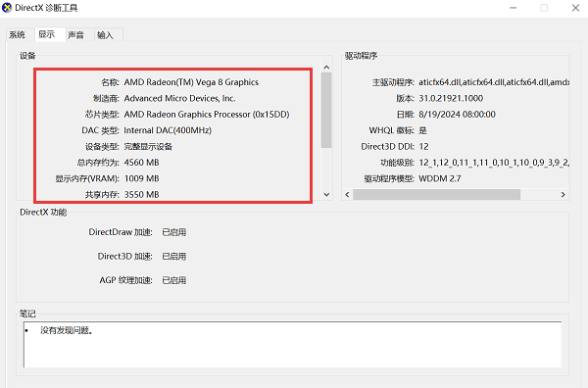
Task: Click feature levels value 12_1,12_0
Action: (x=494, y=163)
